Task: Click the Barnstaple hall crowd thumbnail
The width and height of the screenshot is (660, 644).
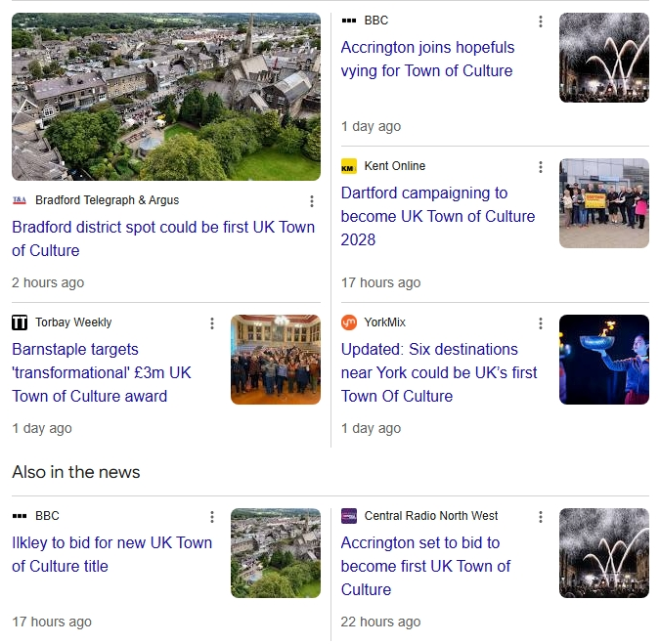Action: tap(275, 360)
